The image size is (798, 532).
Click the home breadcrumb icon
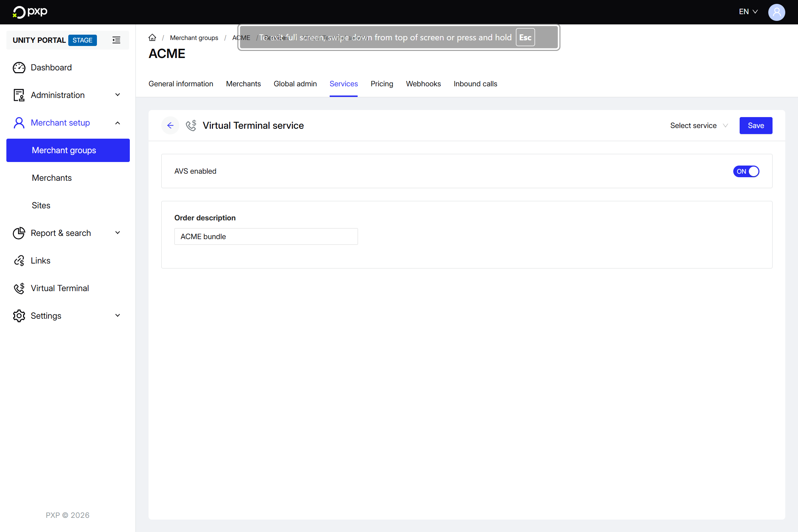tap(152, 37)
